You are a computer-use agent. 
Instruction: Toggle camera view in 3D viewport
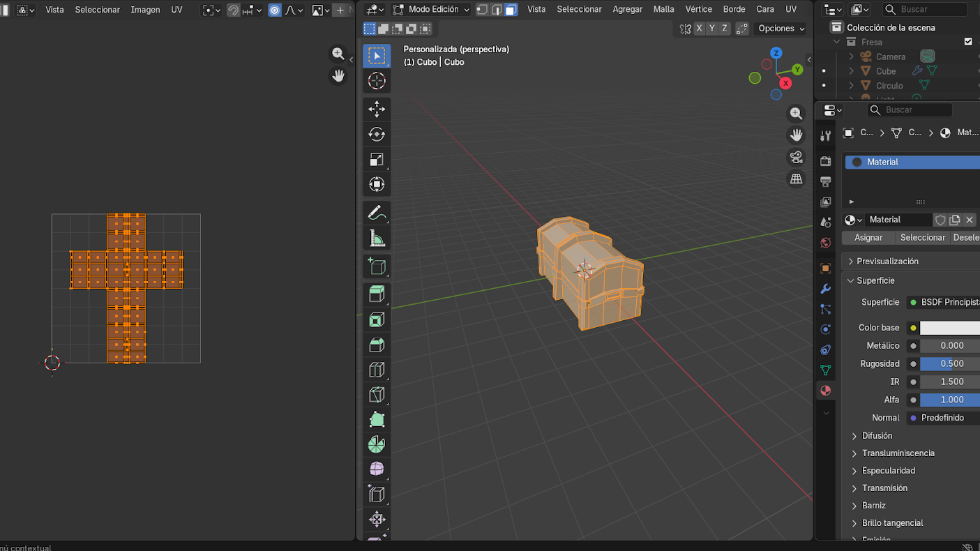pyautogui.click(x=796, y=157)
